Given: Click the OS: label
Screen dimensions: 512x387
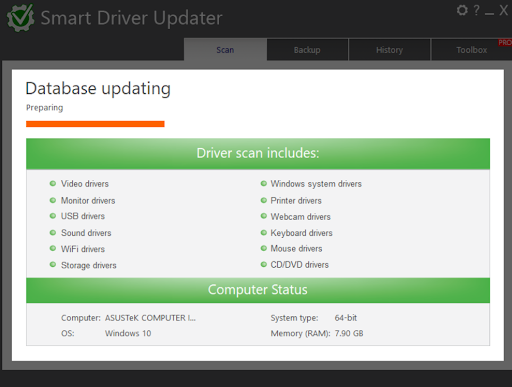Looking at the screenshot, I should point(68,333).
